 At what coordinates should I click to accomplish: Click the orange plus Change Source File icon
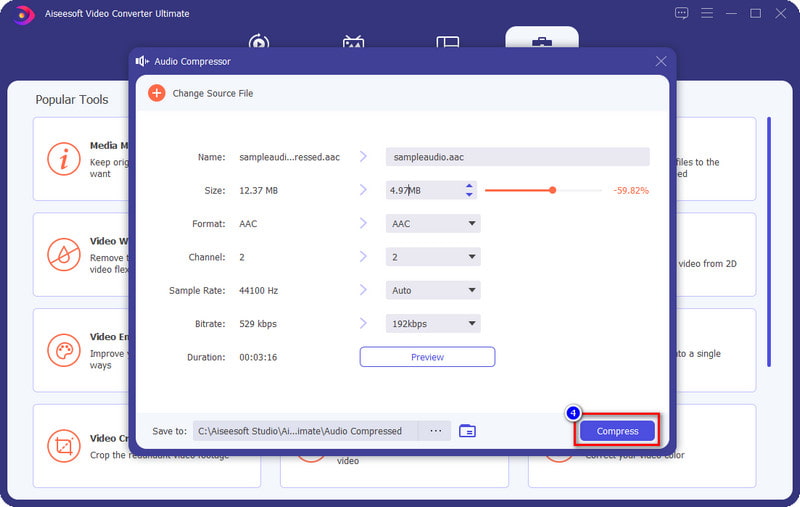[x=157, y=93]
